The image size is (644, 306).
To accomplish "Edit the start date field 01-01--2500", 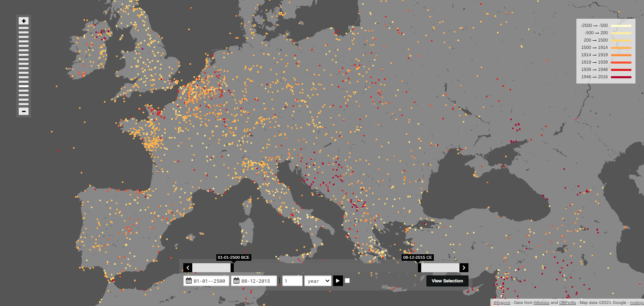I will point(206,281).
